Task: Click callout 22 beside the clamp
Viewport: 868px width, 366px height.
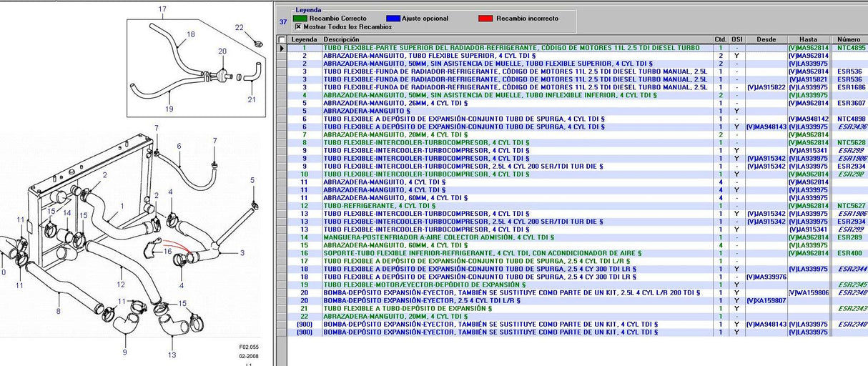Action: [x=240, y=27]
